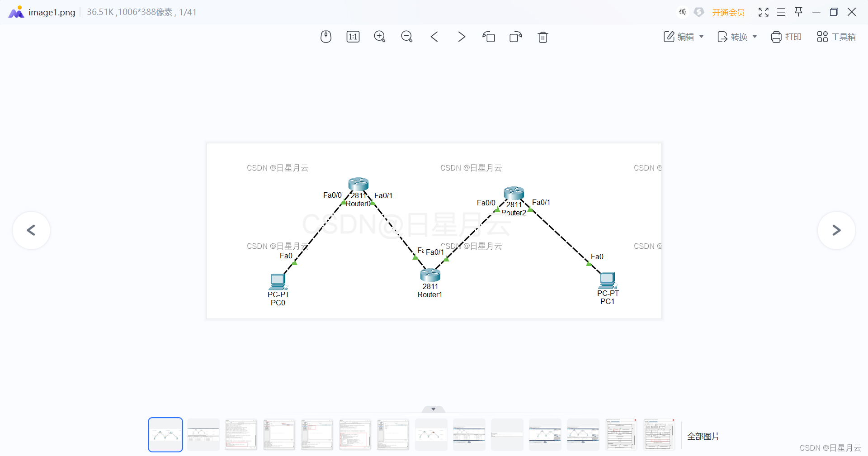Delete the current image
Viewport: 868px width, 456px height.
tap(543, 37)
